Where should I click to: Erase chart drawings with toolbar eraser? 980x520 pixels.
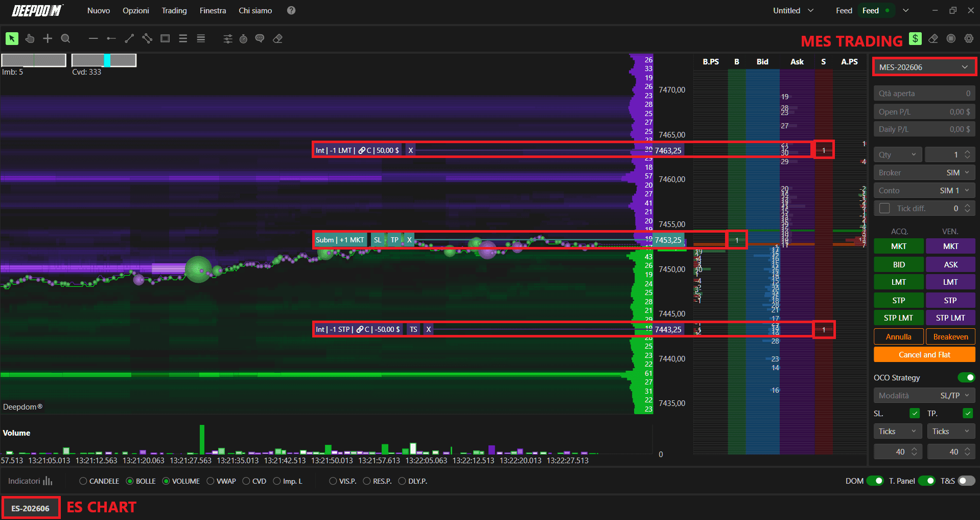point(277,38)
